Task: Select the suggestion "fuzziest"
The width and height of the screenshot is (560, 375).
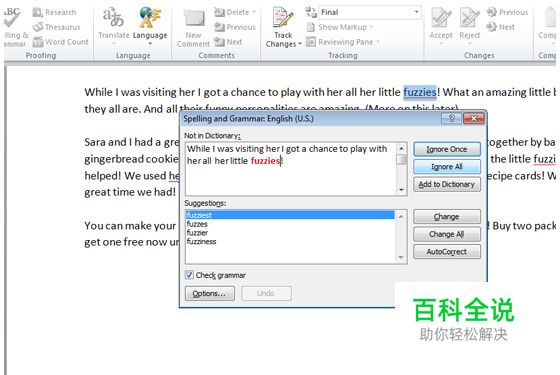Action: click(x=290, y=215)
